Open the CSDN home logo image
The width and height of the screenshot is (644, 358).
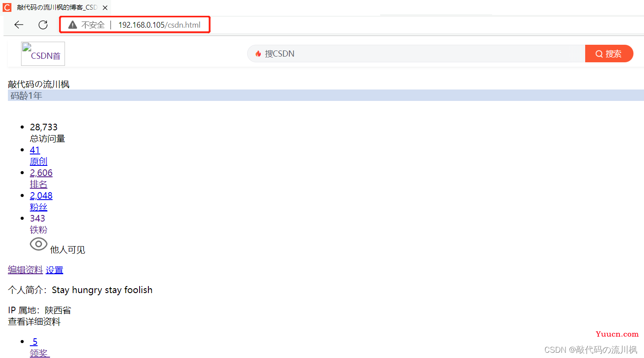(x=43, y=54)
